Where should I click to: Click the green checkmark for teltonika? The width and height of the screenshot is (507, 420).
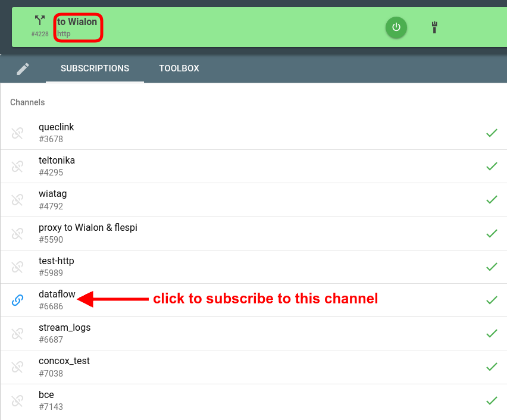coord(492,166)
